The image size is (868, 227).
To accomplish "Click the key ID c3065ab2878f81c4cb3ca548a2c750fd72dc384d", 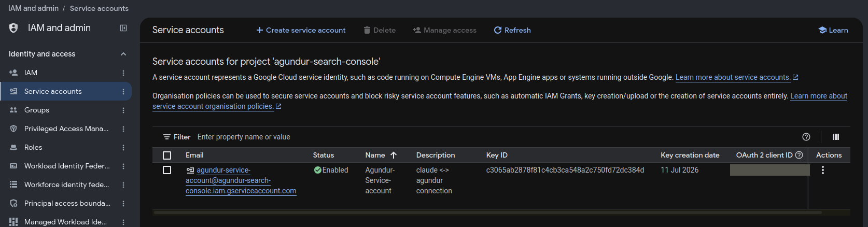I will [x=565, y=170].
